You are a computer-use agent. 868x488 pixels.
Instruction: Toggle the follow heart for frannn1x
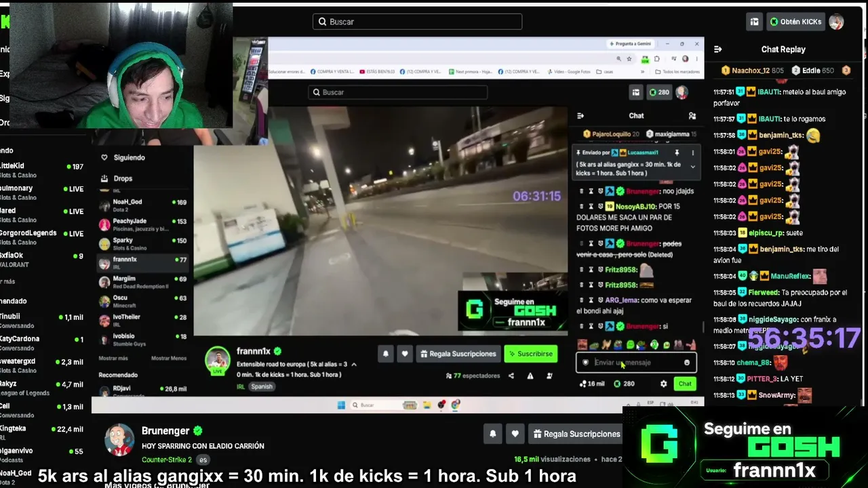tap(405, 354)
